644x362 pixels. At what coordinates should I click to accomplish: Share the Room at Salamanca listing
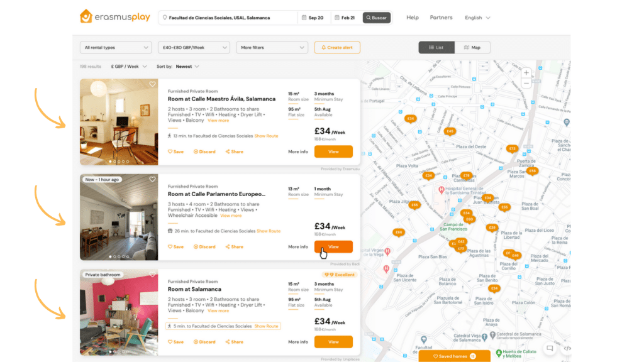tap(234, 342)
